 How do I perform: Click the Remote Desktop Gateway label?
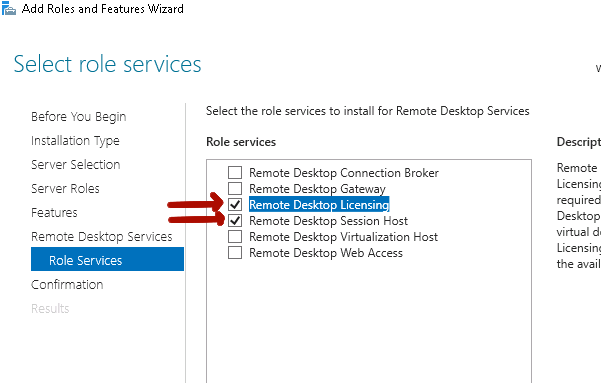coord(317,189)
